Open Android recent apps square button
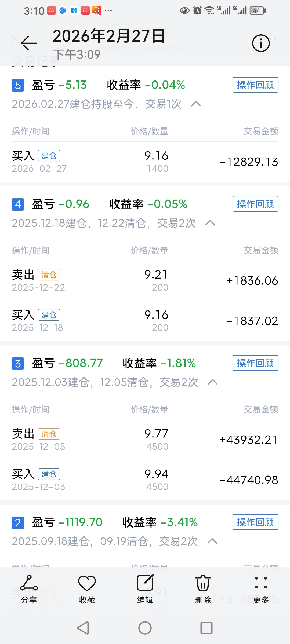 pyautogui.click(x=206, y=628)
